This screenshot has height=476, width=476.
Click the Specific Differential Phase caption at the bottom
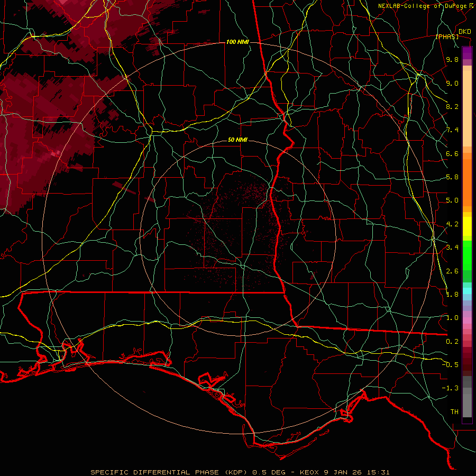240,472
